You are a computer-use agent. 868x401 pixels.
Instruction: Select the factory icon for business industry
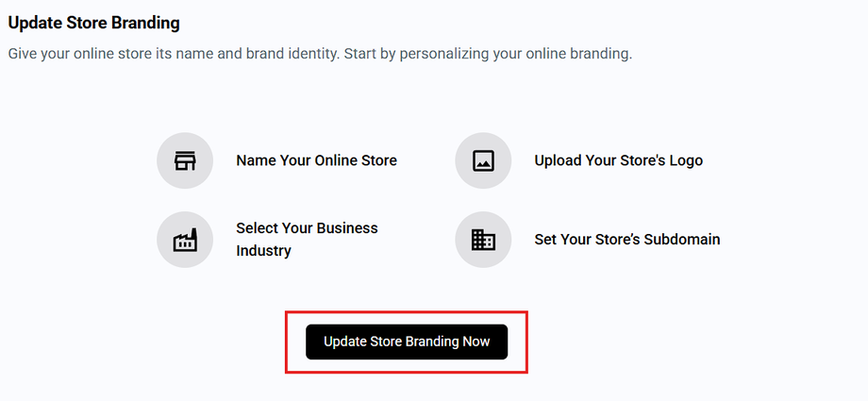coord(185,240)
